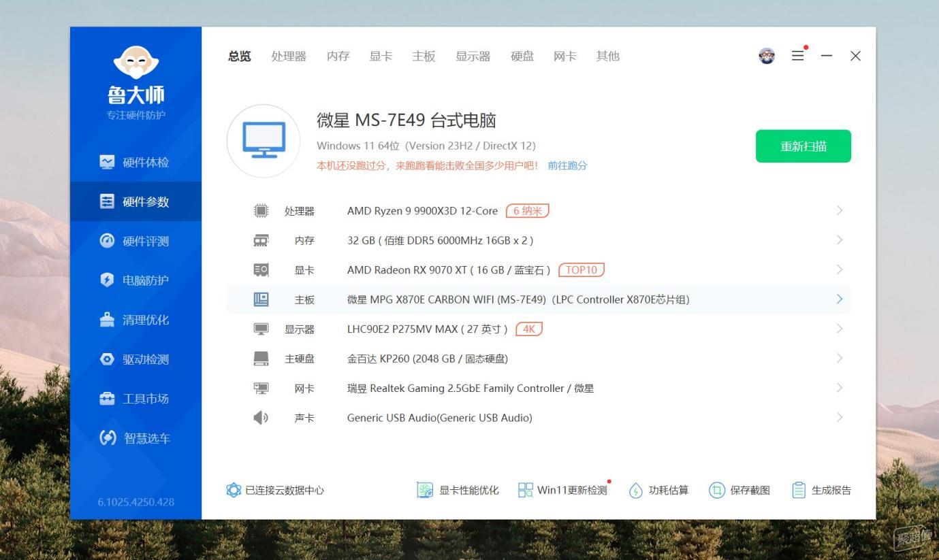This screenshot has height=560, width=939.
Task: Click version number 6.1025.4250.428
Action: point(136,502)
